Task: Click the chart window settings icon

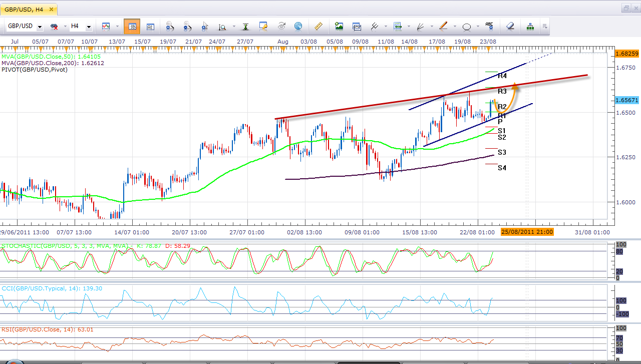Action: 263,27
